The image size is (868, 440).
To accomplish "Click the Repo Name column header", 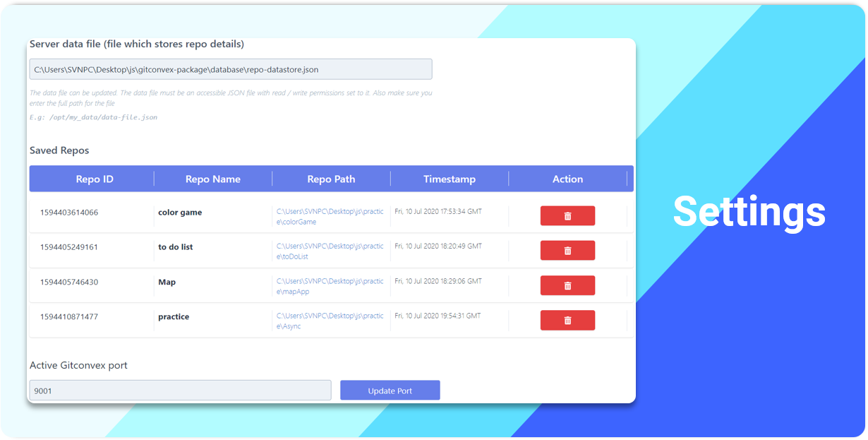I will (x=213, y=179).
